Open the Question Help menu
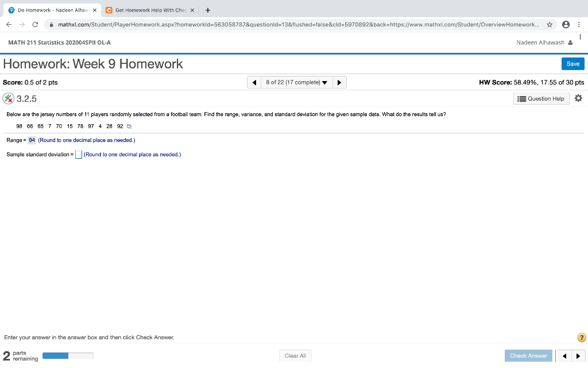The width and height of the screenshot is (588, 368). click(x=540, y=98)
